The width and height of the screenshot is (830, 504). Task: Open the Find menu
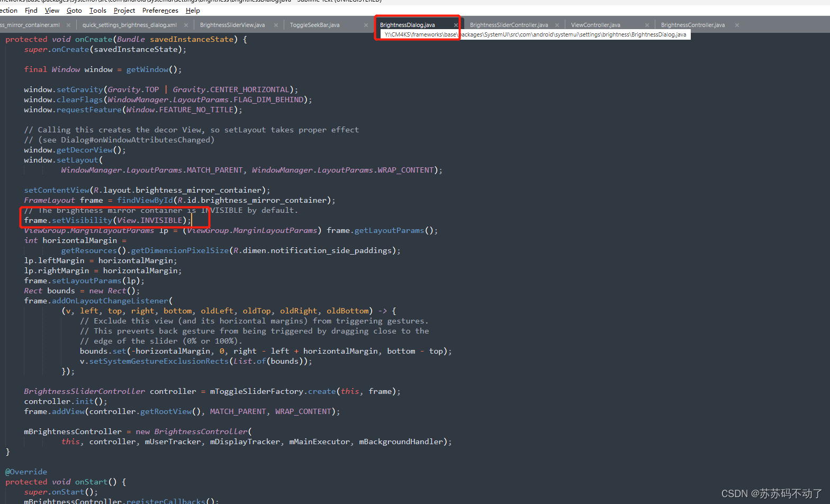[31, 10]
